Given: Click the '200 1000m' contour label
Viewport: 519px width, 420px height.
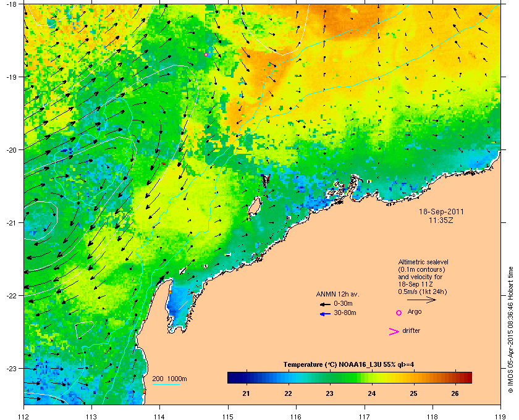Looking at the screenshot, I should [x=169, y=379].
